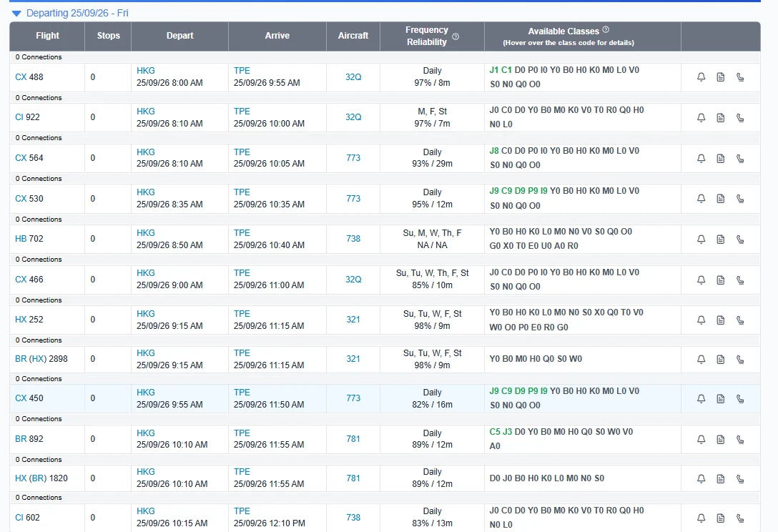Click the C5 class code for BR 892
This screenshot has width=778, height=532.
(495, 432)
